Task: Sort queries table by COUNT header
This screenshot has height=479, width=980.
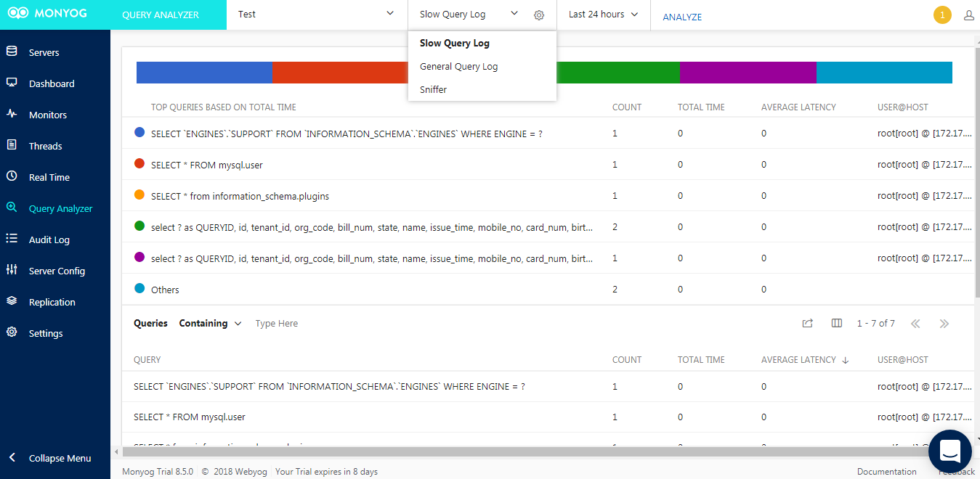Action: pos(627,359)
